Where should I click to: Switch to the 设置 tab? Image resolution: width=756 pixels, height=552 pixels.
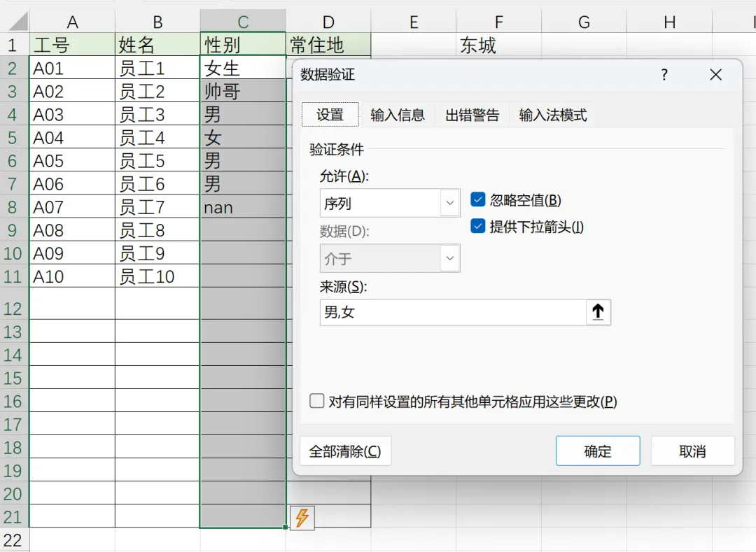pyautogui.click(x=330, y=115)
